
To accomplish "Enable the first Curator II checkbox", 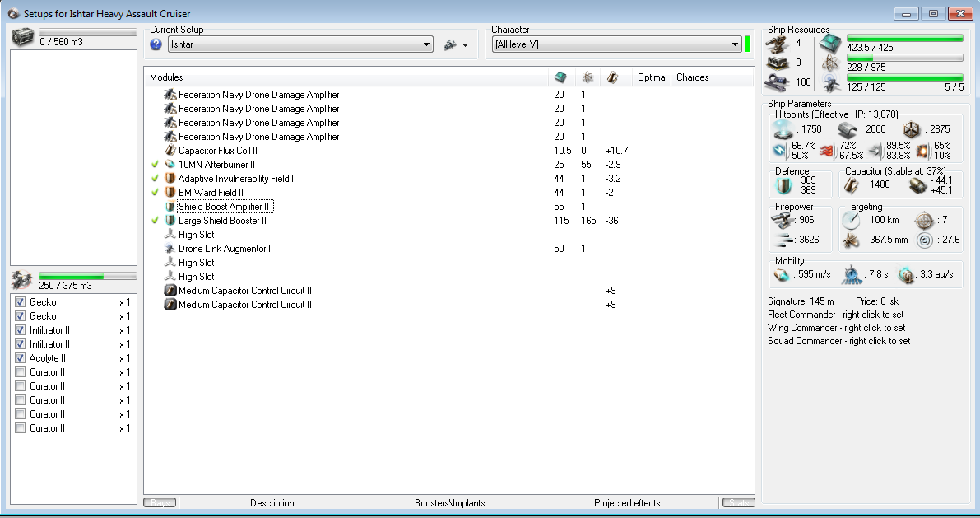I will pyautogui.click(x=21, y=372).
